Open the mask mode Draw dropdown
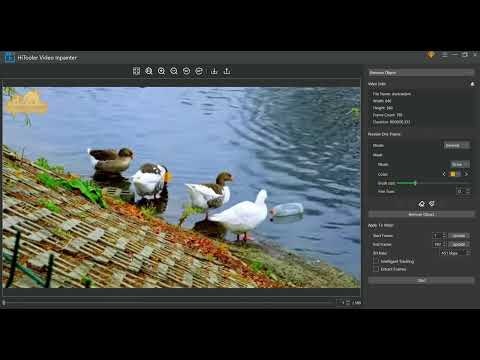This screenshot has height=360, width=480. 460,164
